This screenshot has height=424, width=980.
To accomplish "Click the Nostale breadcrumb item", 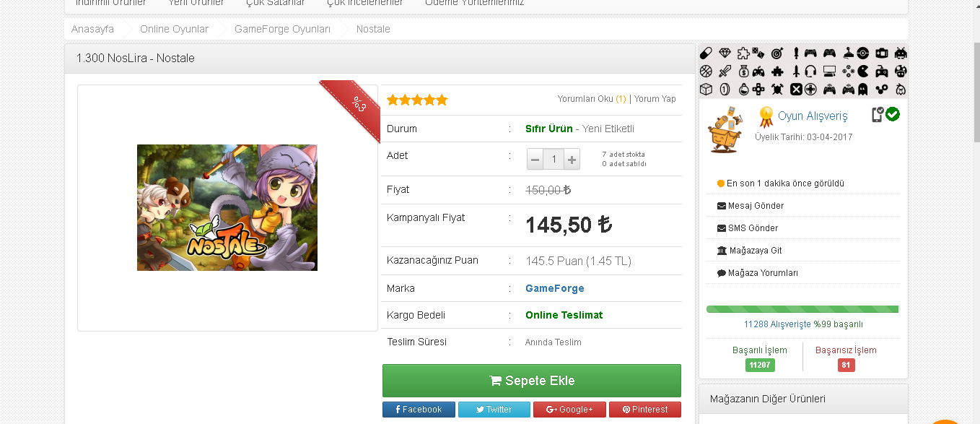I will click(373, 29).
